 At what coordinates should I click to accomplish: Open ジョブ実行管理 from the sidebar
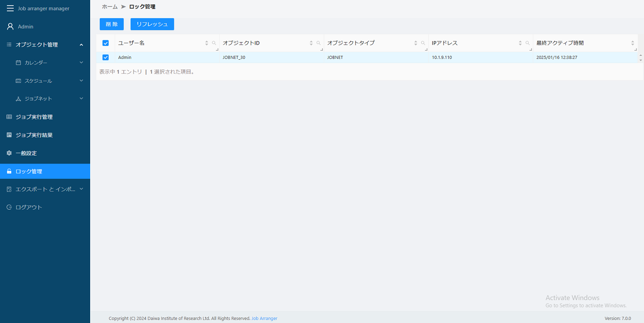34,117
